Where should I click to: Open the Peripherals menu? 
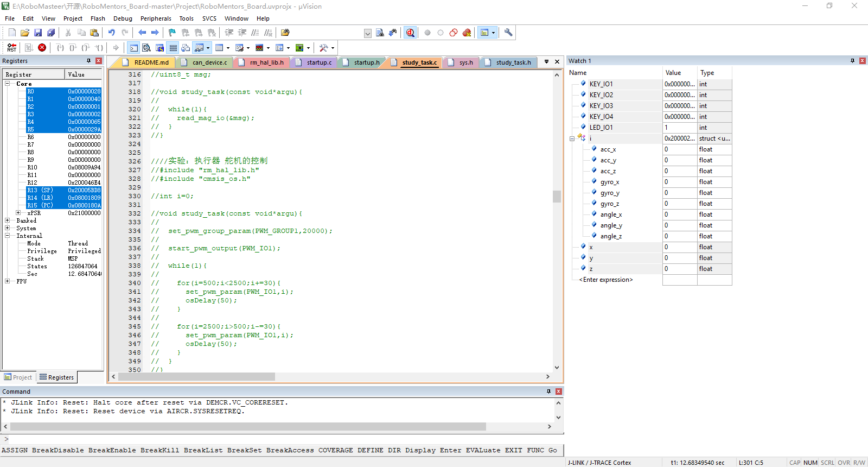(x=156, y=18)
